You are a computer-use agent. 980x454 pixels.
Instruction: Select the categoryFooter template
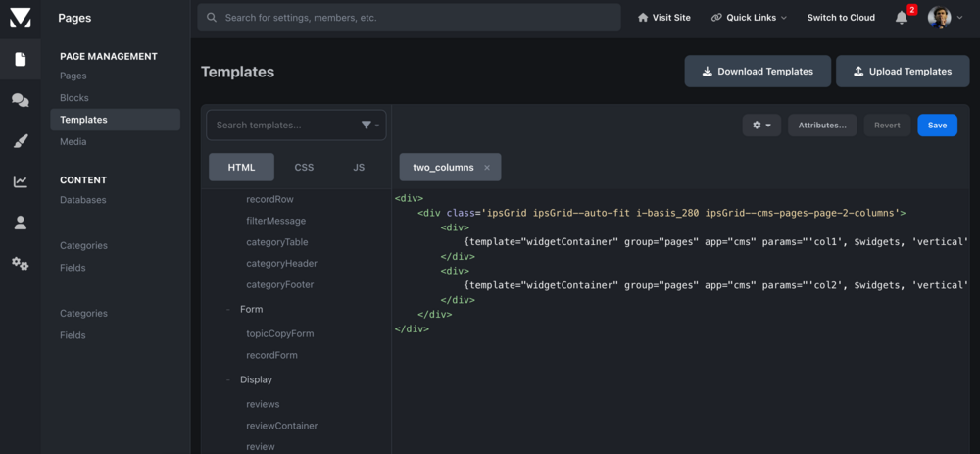(x=280, y=284)
